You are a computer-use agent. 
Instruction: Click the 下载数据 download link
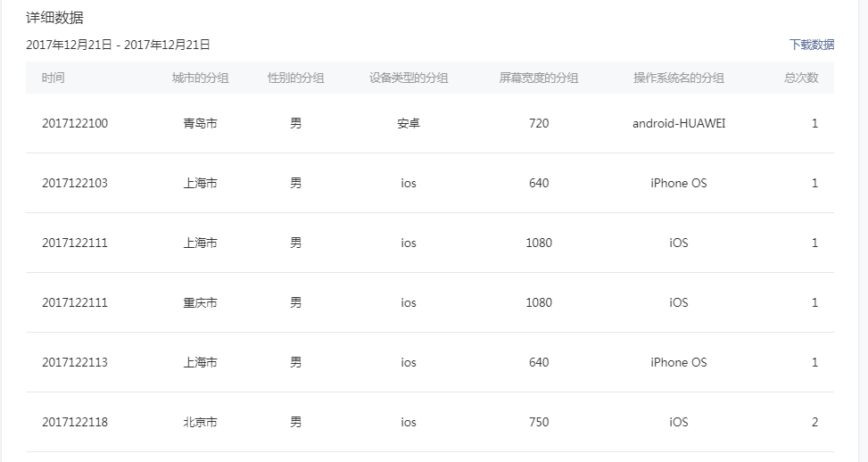tap(811, 45)
